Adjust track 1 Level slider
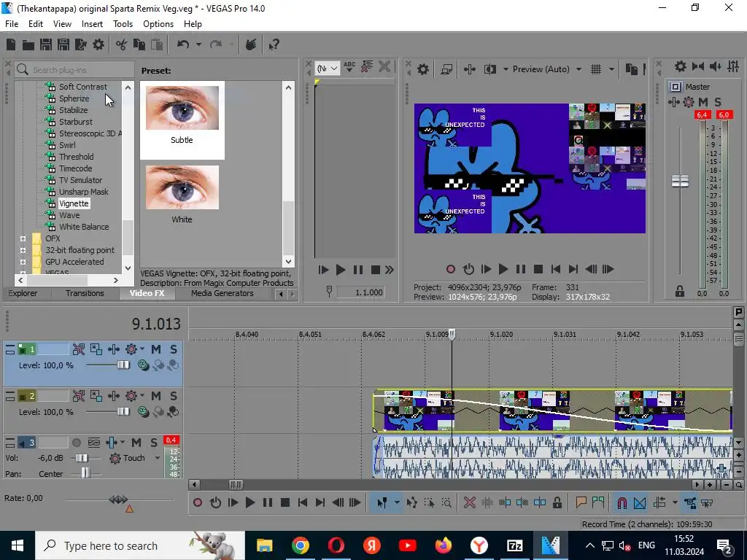This screenshot has height=560, width=747. [x=123, y=365]
